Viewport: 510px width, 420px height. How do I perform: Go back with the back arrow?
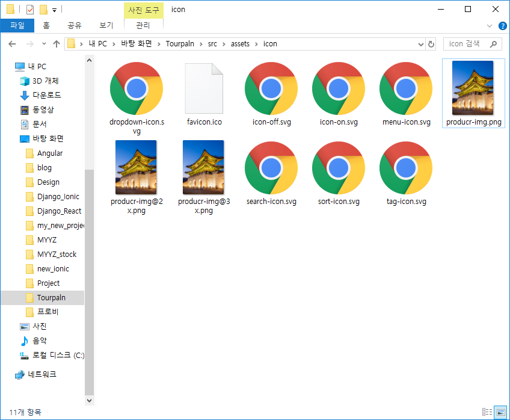[12, 44]
